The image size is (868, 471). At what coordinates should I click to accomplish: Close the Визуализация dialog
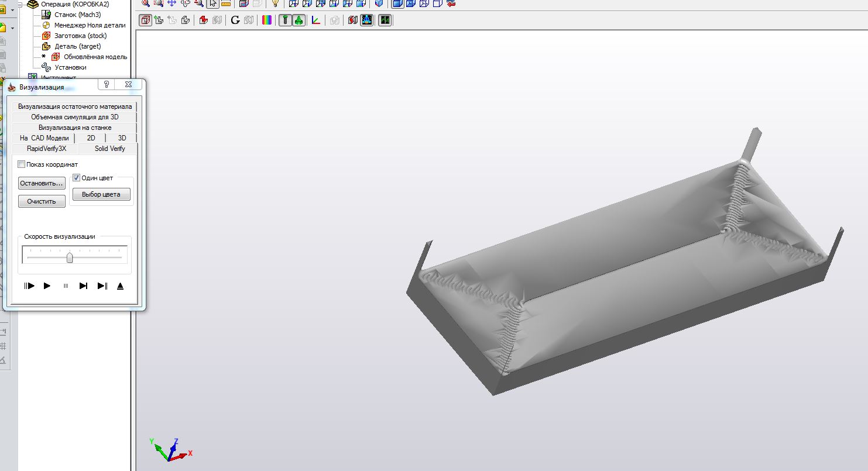(128, 84)
